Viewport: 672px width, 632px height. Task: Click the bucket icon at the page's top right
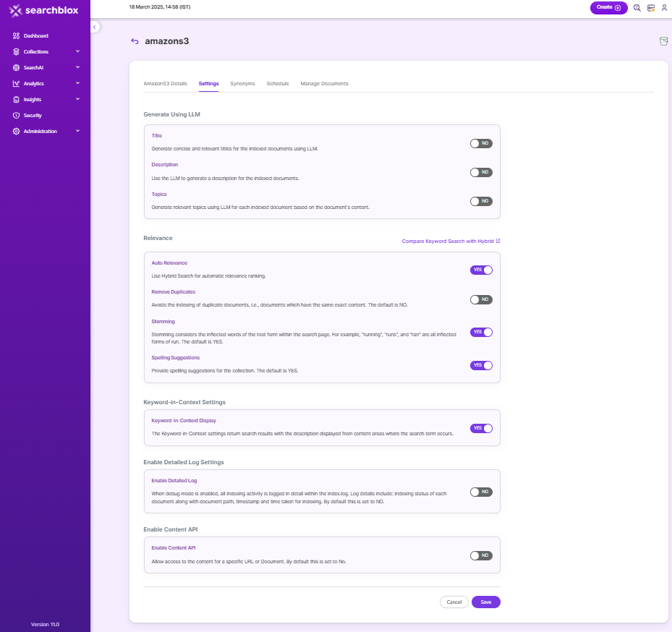point(663,41)
